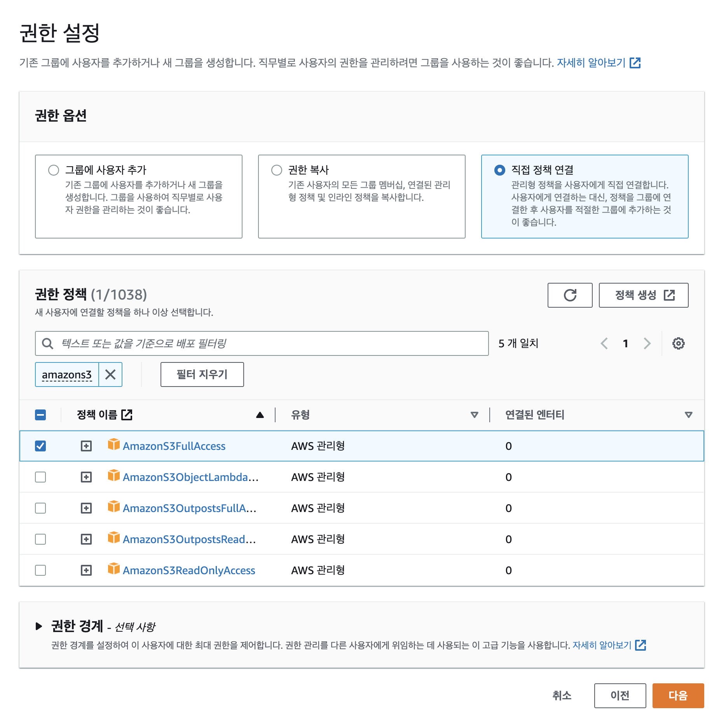Screen dimensions: 719x728
Task: Click the refresh policies icon button
Action: tap(570, 295)
